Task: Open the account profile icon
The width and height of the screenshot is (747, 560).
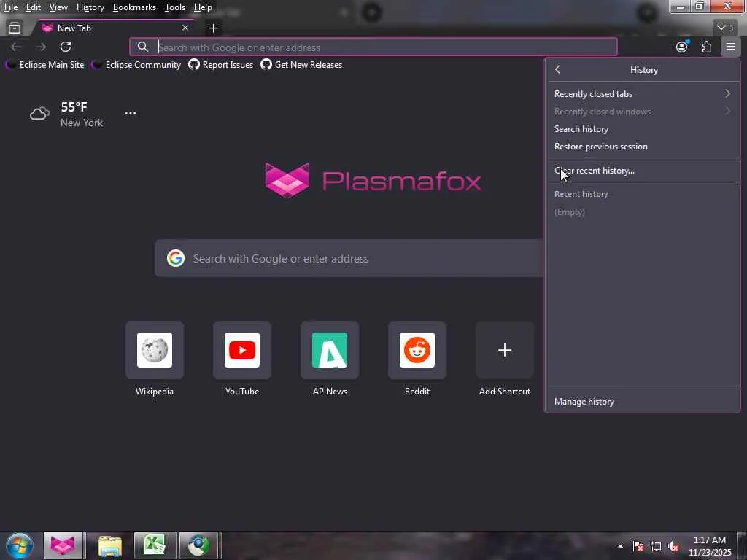Action: 682,47
